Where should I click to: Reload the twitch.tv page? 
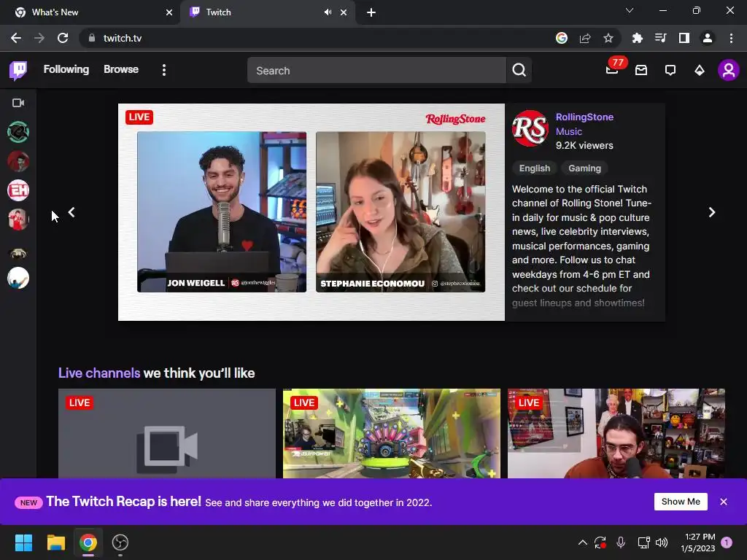pos(63,38)
